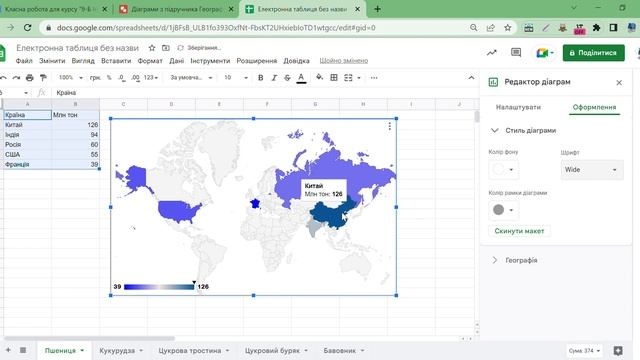The image size is (640, 360).
Task: Open the zoom level 100% dropdown
Action: click(x=70, y=78)
